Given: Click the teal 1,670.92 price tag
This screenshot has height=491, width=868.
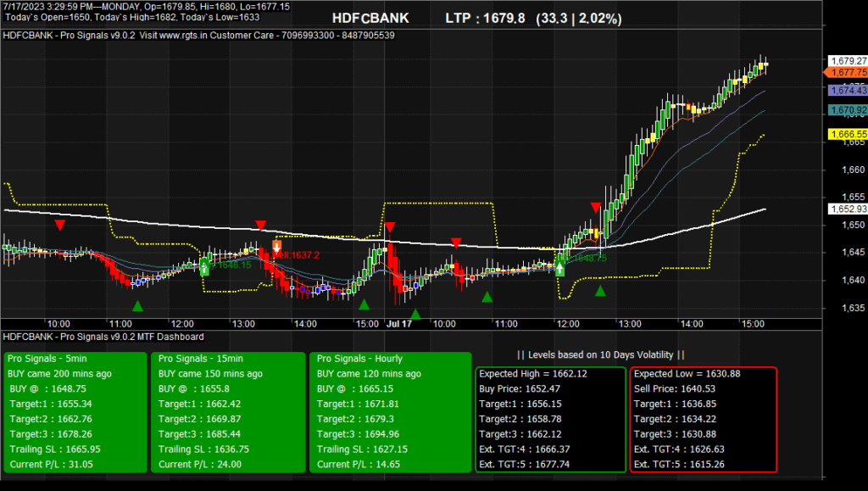Looking at the screenshot, I should tap(848, 110).
